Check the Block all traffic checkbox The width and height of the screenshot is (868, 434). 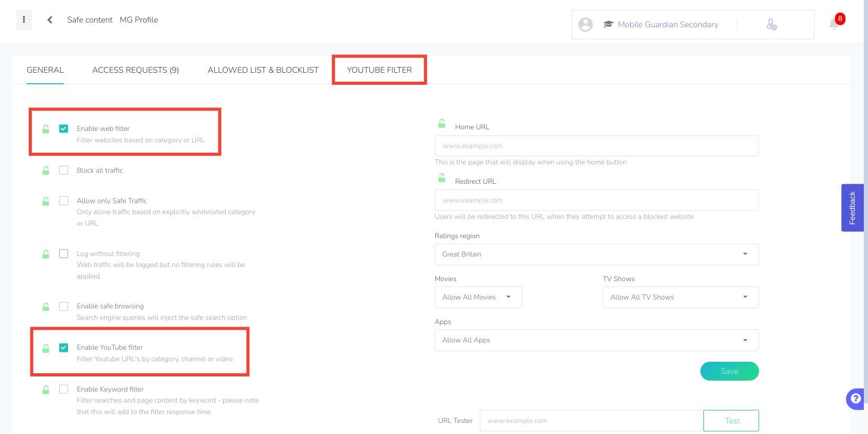coord(64,170)
